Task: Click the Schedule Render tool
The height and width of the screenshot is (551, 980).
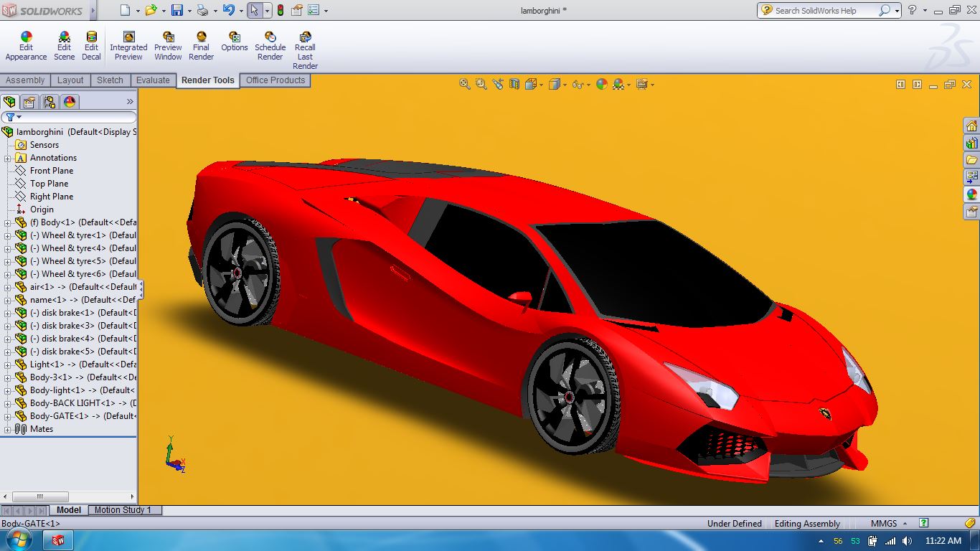Action: click(x=270, y=46)
